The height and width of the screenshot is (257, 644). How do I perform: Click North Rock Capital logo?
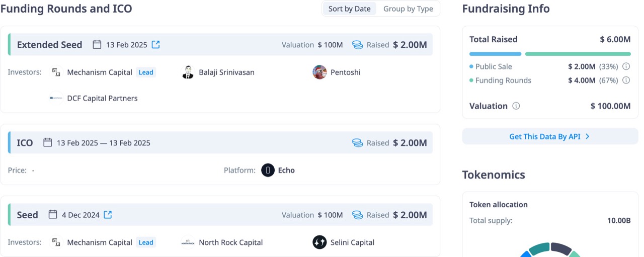[x=188, y=242]
